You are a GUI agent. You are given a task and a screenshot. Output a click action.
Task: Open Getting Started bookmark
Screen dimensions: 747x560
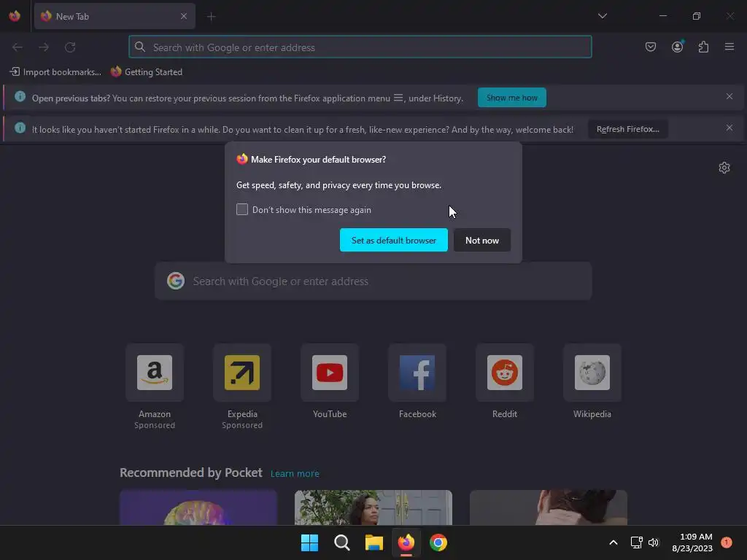pyautogui.click(x=146, y=72)
